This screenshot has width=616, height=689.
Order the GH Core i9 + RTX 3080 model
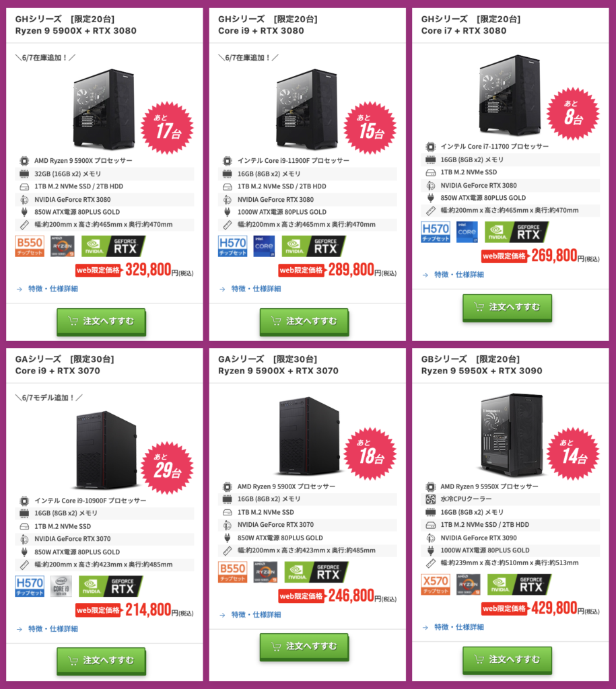tap(304, 322)
